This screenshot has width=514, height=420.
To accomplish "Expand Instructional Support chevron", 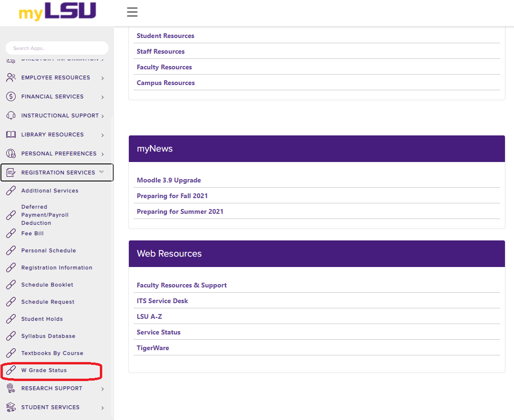I will 103,116.
